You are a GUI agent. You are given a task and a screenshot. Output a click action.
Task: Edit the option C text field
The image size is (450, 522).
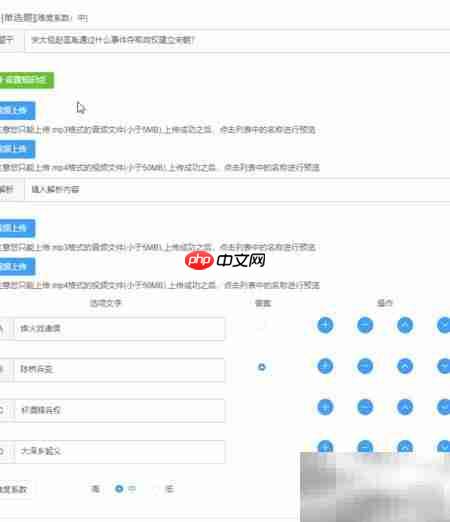pyautogui.click(x=119, y=410)
